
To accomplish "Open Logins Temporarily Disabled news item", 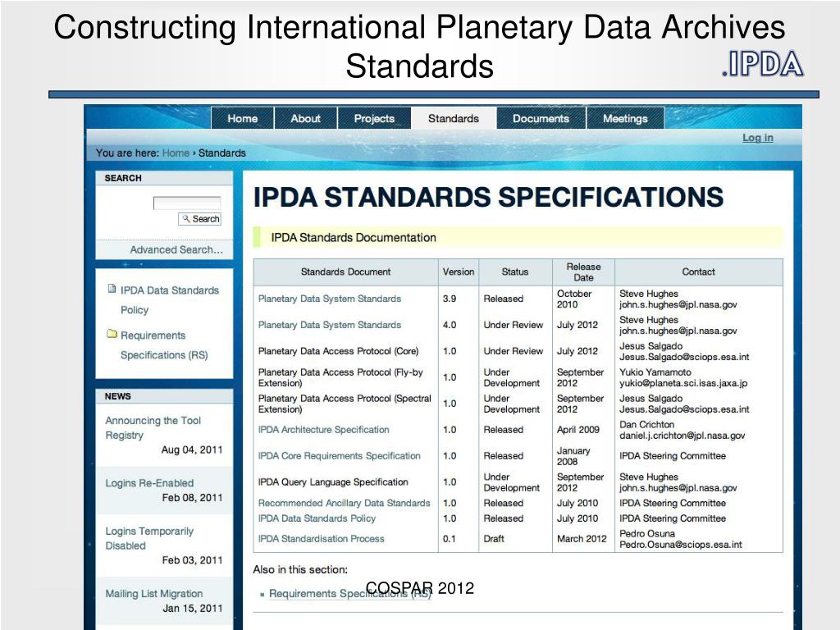I will click(x=149, y=538).
